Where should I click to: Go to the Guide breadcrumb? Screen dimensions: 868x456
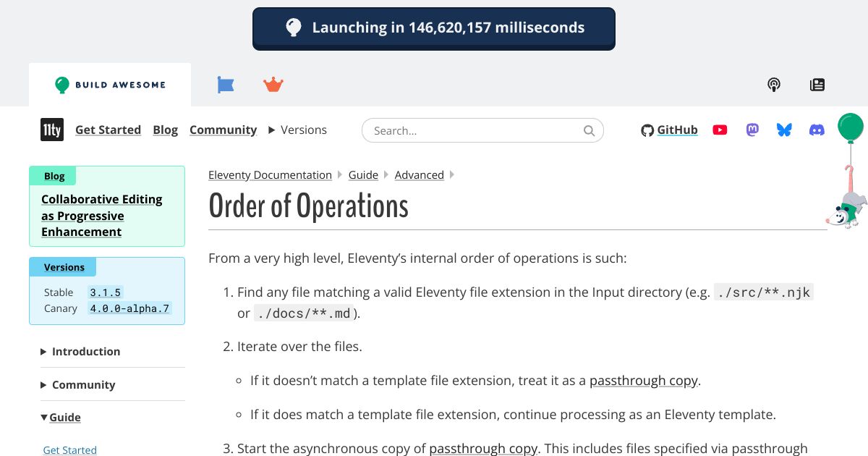click(363, 174)
